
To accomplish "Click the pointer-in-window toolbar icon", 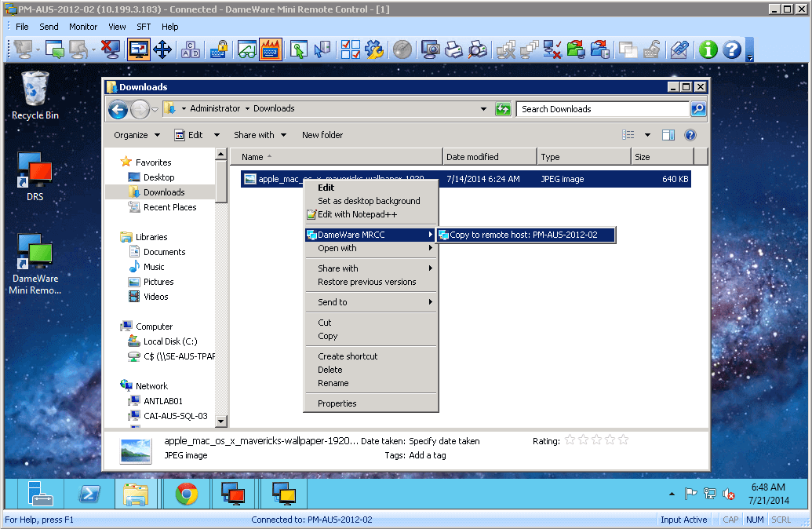I will [x=298, y=49].
